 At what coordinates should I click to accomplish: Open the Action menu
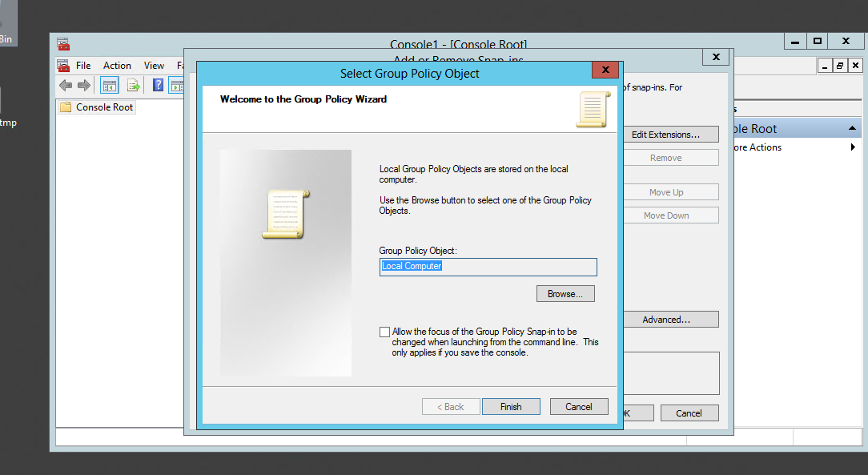pyautogui.click(x=117, y=66)
